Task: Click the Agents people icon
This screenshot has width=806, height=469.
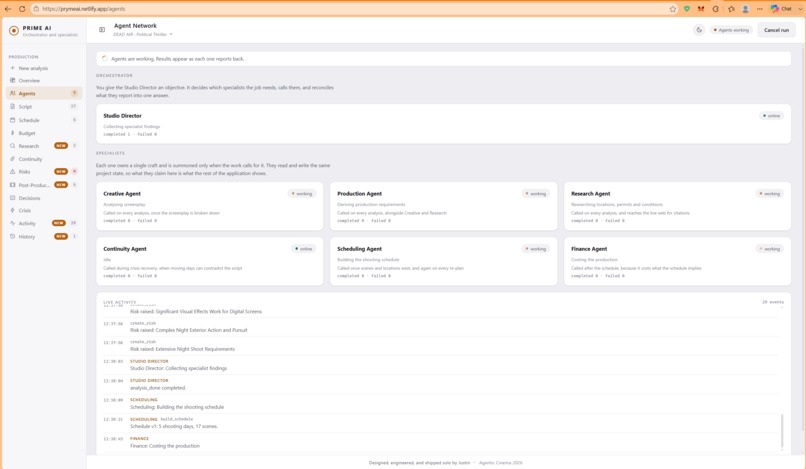Action: pos(12,93)
